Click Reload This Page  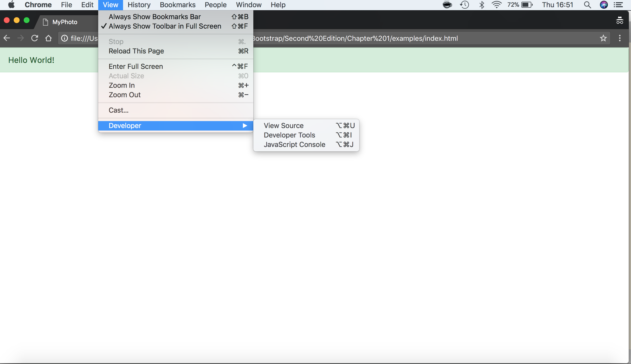coord(136,51)
